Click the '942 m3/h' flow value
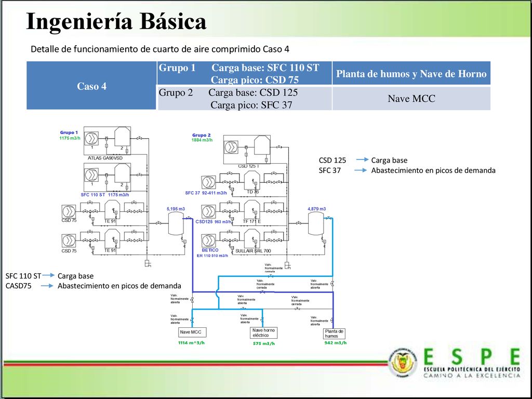The image size is (532, 399). pyautogui.click(x=336, y=343)
